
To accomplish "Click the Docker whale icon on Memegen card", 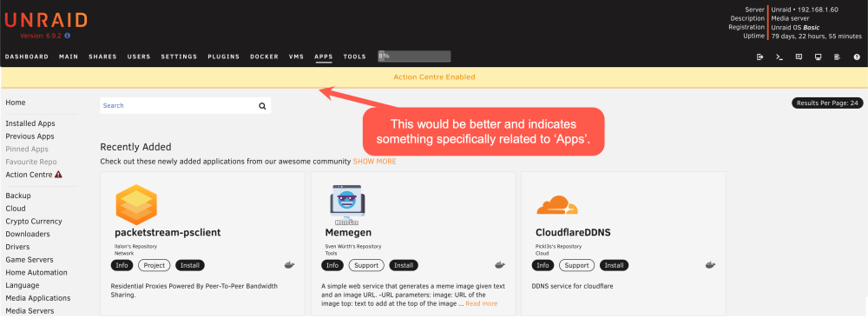I will pyautogui.click(x=500, y=265).
